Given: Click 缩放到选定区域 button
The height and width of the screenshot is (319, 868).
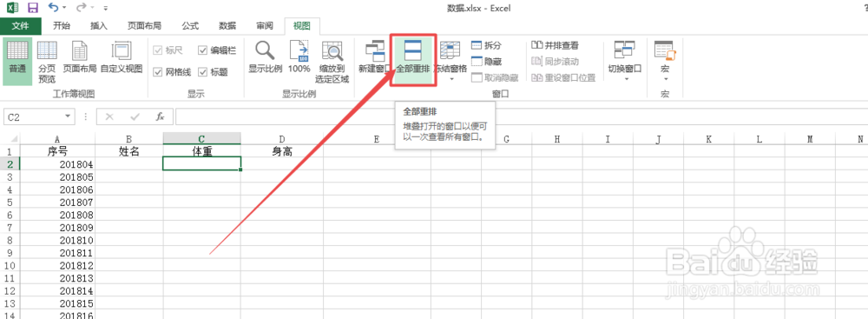Looking at the screenshot, I should (x=332, y=61).
